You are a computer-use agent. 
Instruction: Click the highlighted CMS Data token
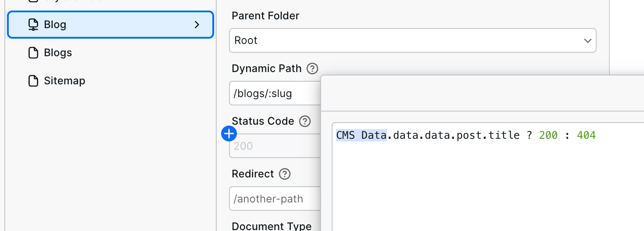click(x=361, y=135)
